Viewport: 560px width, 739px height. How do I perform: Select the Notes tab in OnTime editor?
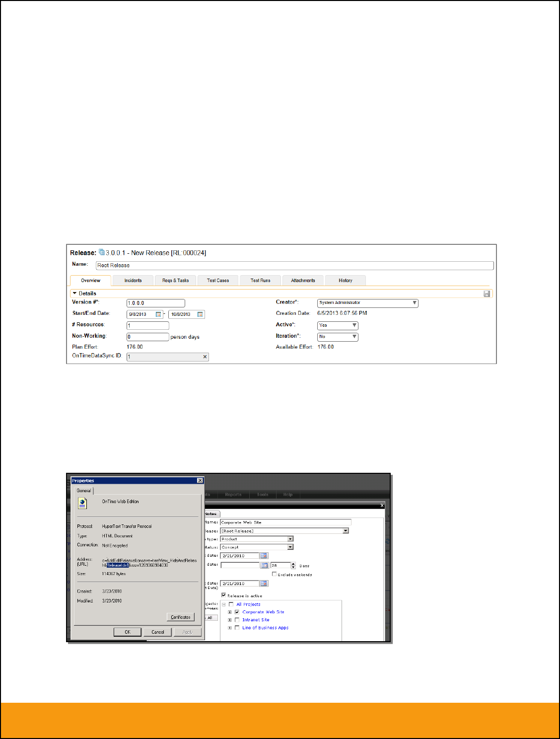(211, 514)
